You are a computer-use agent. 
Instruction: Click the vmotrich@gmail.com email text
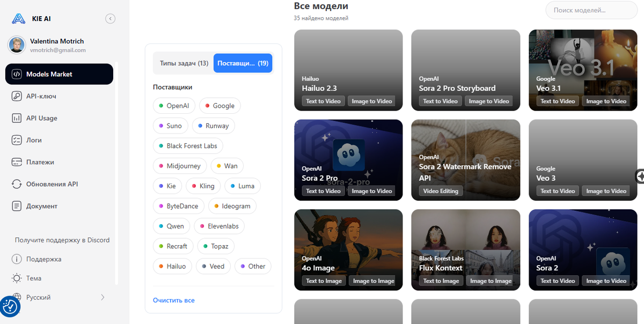pos(58,50)
